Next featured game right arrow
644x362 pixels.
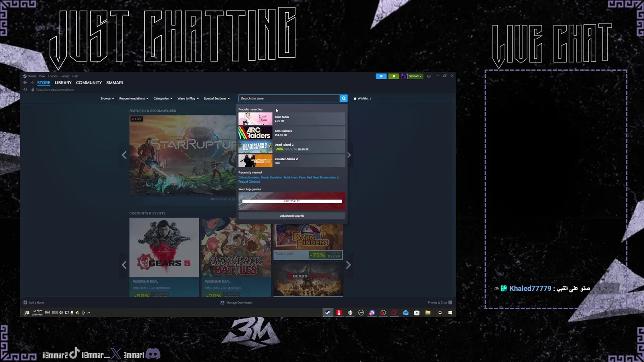pos(349,155)
